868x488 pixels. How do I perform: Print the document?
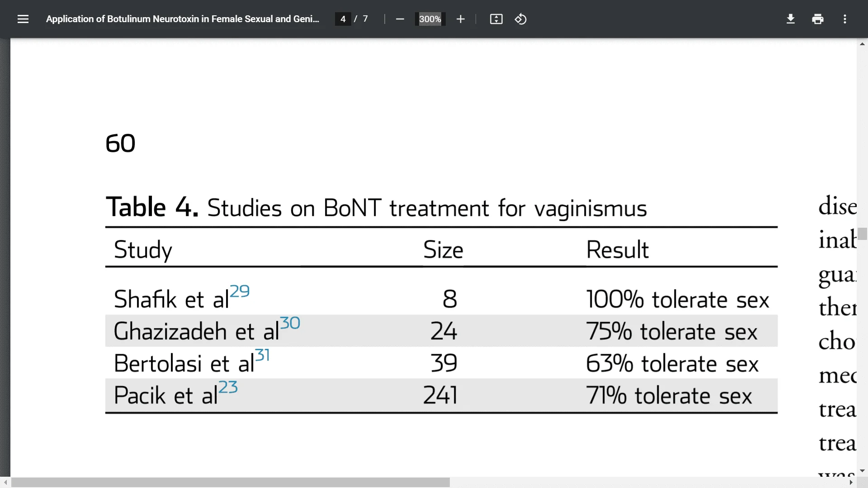[x=817, y=19]
